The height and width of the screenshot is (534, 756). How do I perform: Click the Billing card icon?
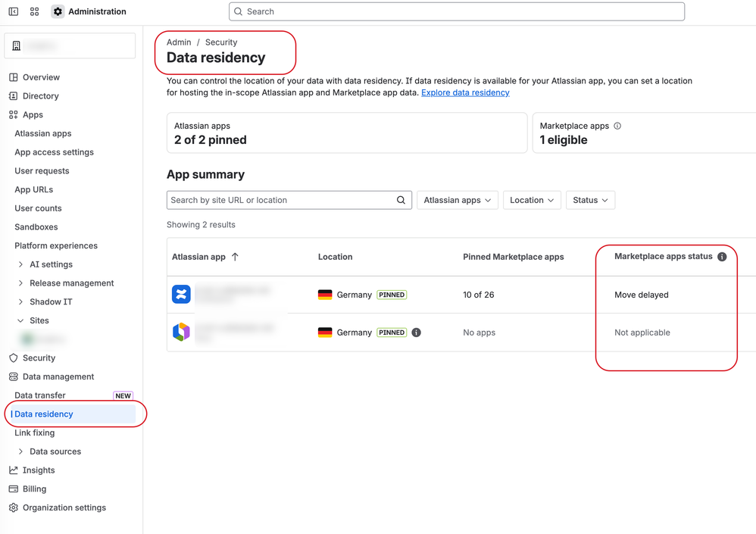point(14,489)
